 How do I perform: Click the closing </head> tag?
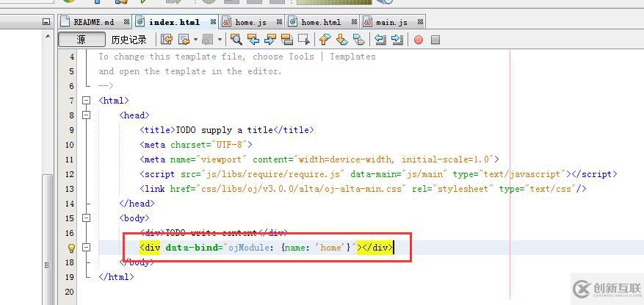(x=137, y=204)
